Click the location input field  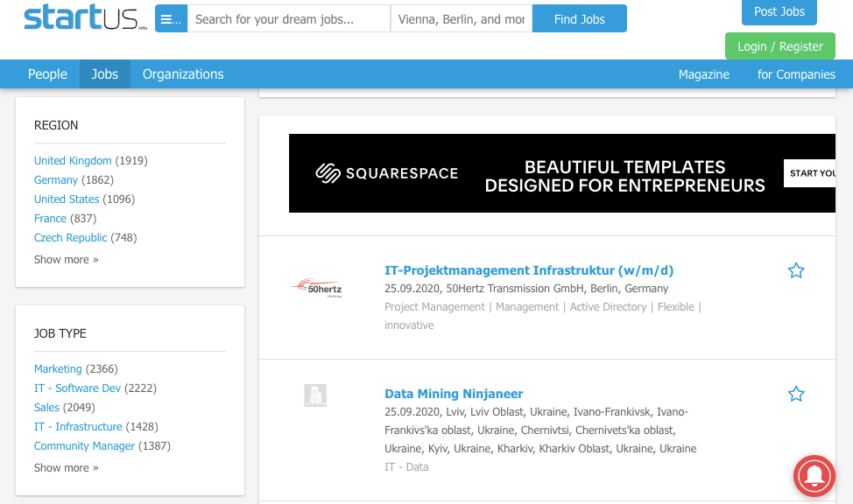pos(461,19)
